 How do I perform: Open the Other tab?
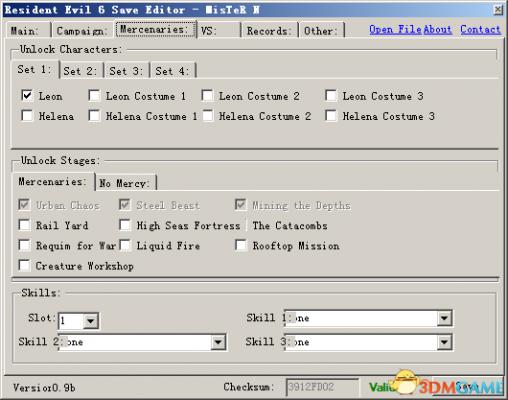pos(321,31)
